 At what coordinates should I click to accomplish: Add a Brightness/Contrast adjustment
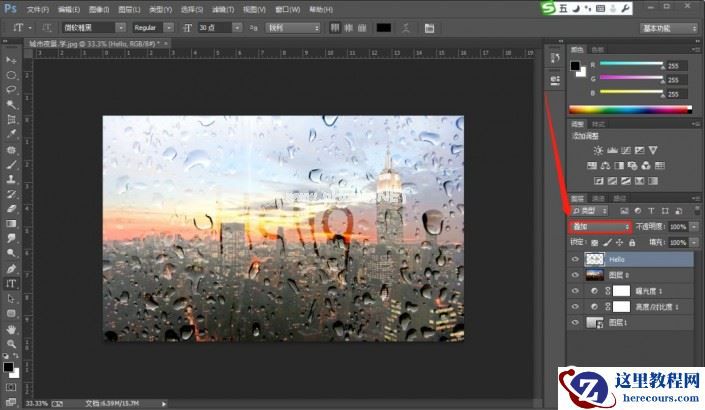598,150
